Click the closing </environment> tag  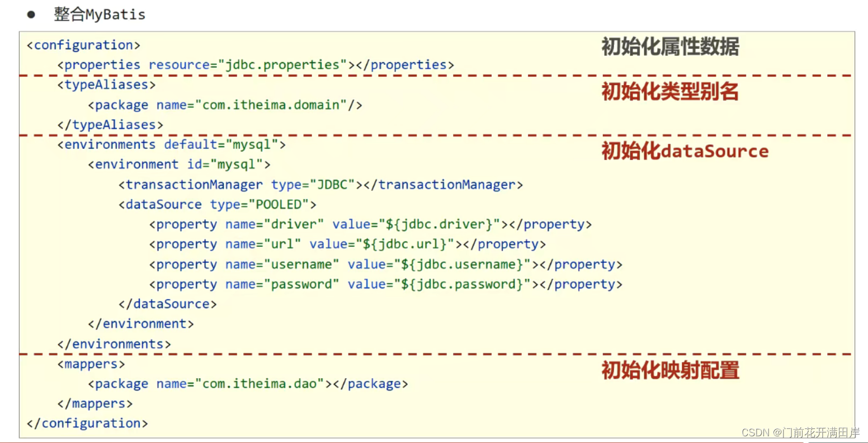point(141,324)
